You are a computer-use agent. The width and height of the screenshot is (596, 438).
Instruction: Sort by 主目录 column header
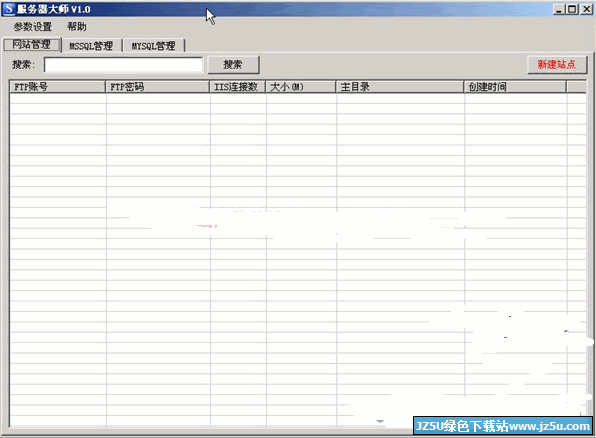click(400, 87)
